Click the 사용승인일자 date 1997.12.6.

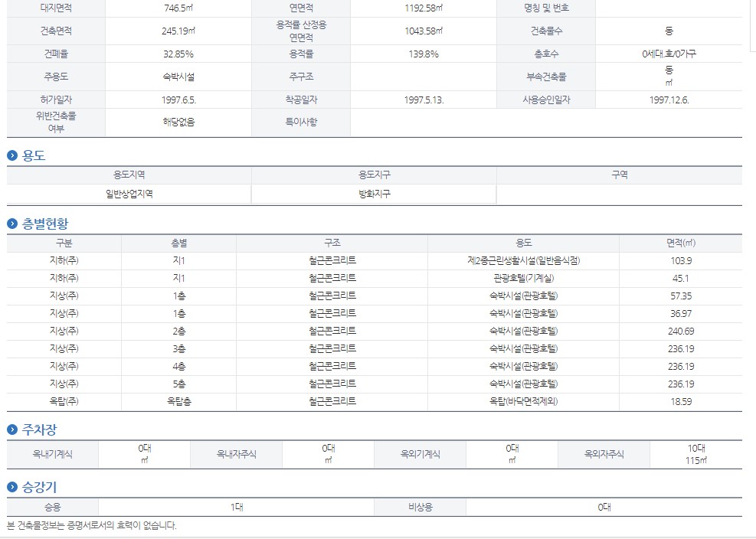coord(669,100)
